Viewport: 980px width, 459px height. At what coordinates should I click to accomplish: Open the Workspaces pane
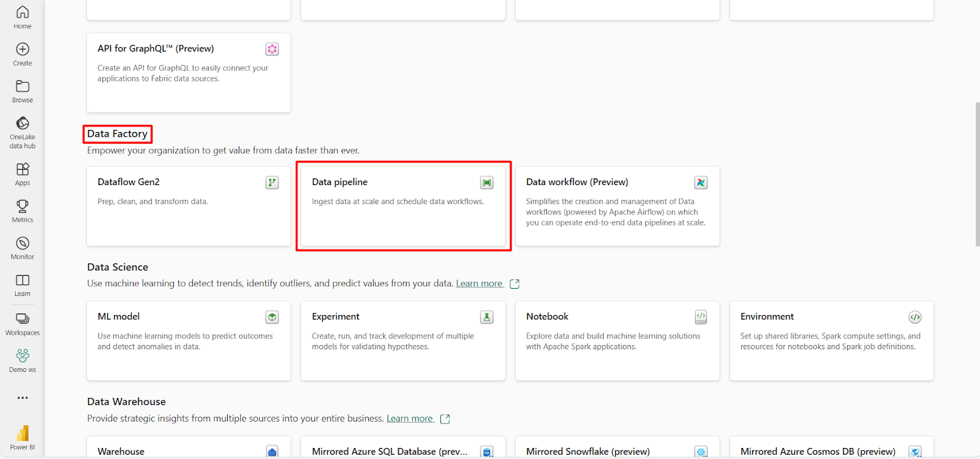point(22,324)
